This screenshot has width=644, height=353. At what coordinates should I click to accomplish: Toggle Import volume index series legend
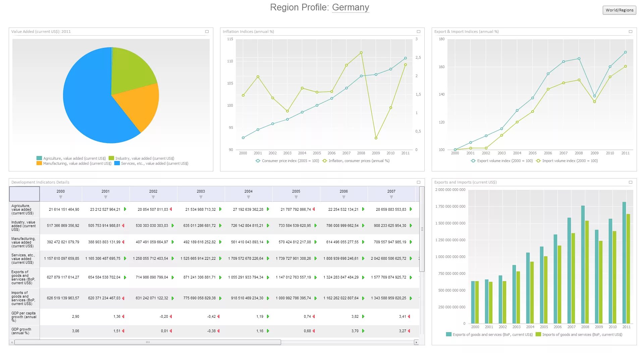tap(567, 161)
